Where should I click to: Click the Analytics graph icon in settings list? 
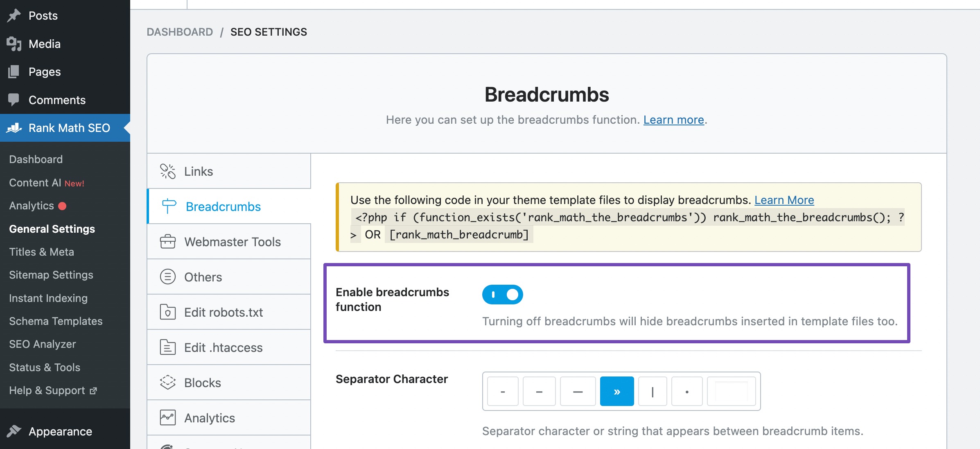(168, 417)
